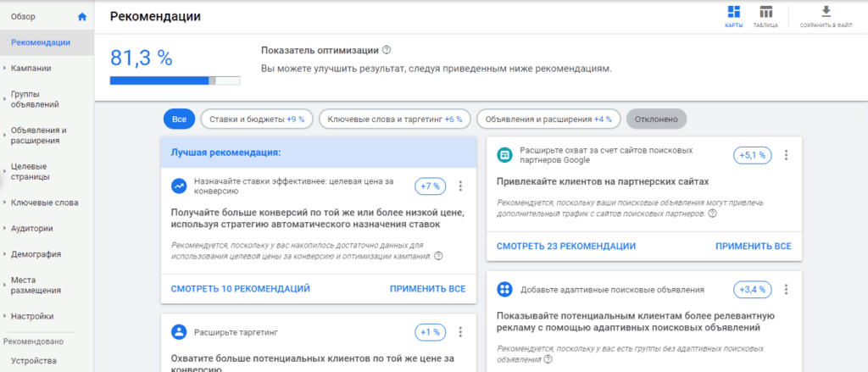Click the +1 % score badge

(431, 332)
